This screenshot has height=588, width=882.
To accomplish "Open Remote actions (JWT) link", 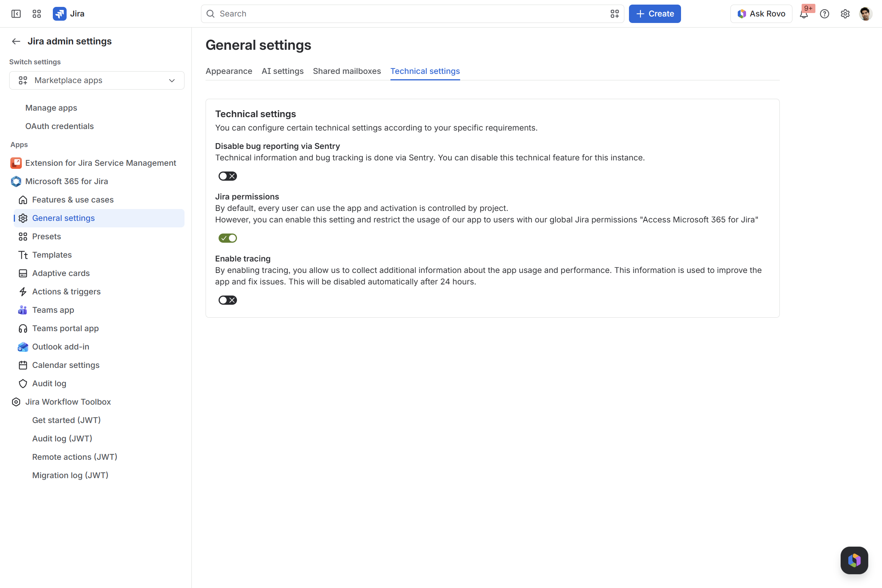I will (x=75, y=457).
